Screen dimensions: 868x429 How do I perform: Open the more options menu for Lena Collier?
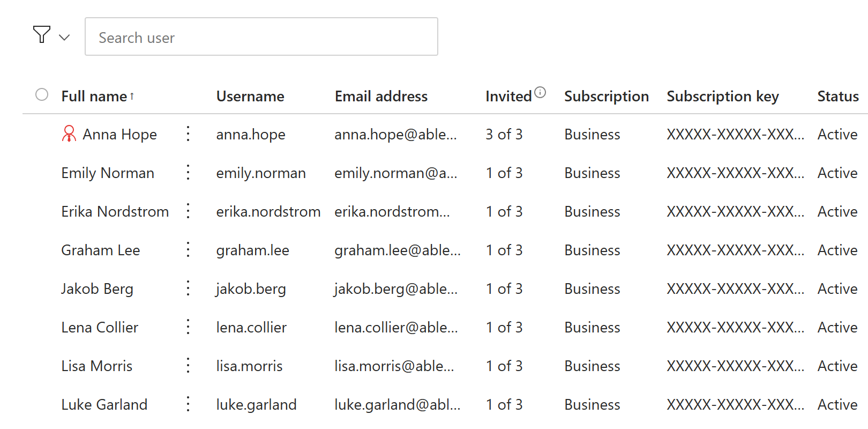[x=188, y=327]
